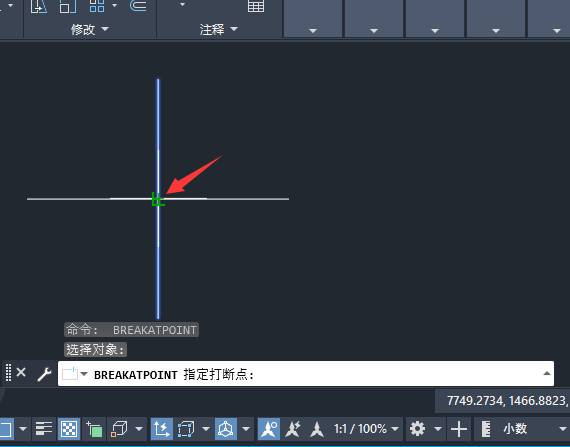Click the workspace switching gear icon

click(417, 429)
